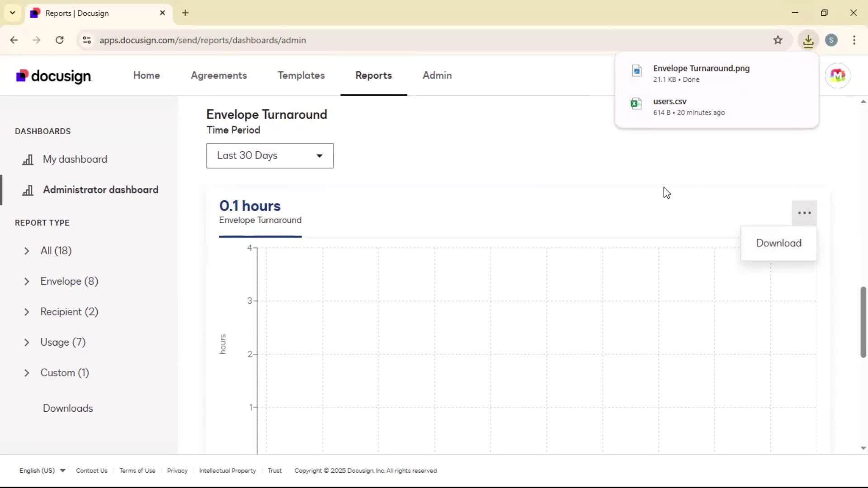Open the Terms of Use link
The width and height of the screenshot is (868, 488).
137,470
